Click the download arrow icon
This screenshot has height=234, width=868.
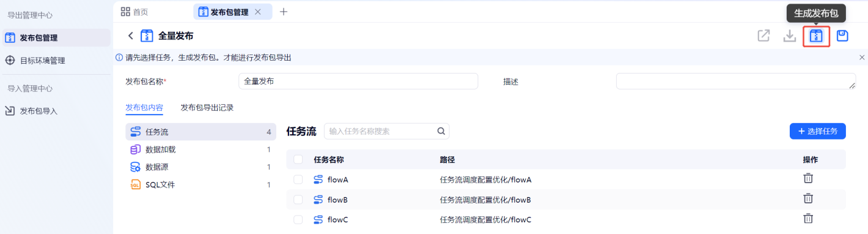click(x=790, y=36)
